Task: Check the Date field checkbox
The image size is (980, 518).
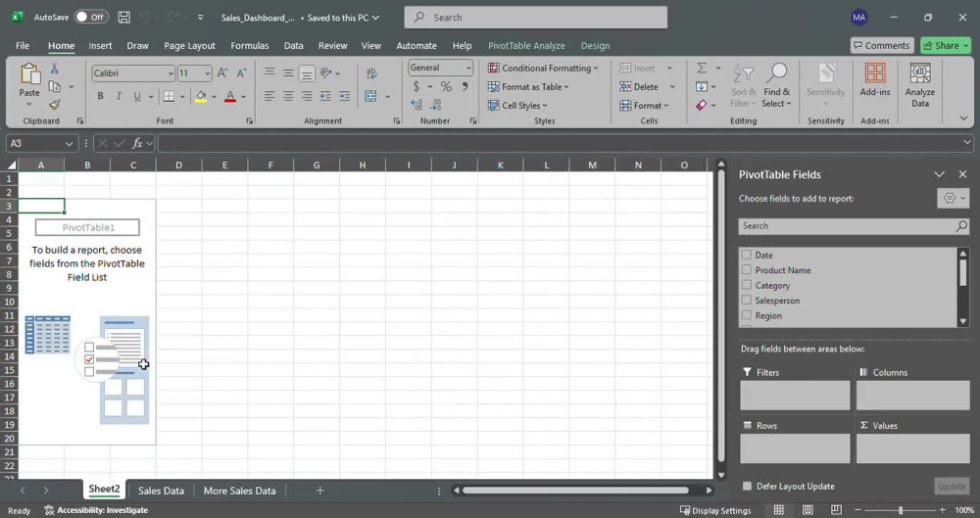Action: (746, 255)
